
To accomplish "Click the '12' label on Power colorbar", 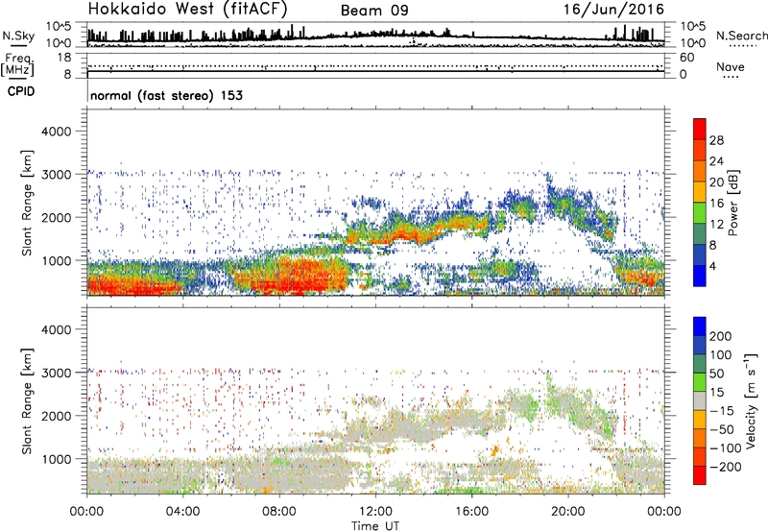I will (716, 225).
